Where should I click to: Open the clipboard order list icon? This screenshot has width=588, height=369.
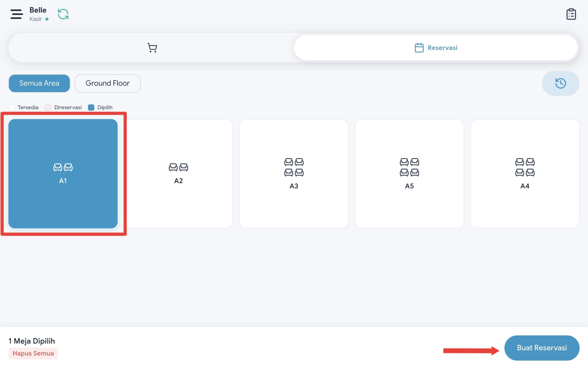coord(571,14)
